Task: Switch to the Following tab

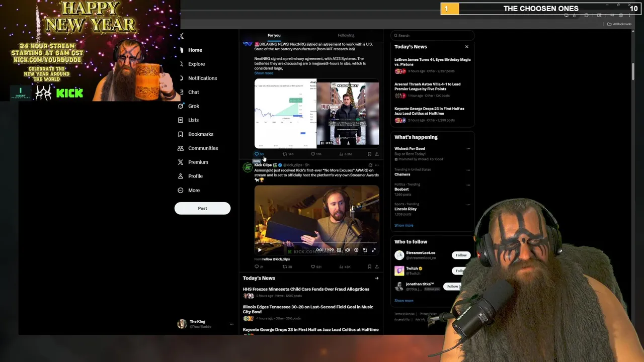Action: 346,35
